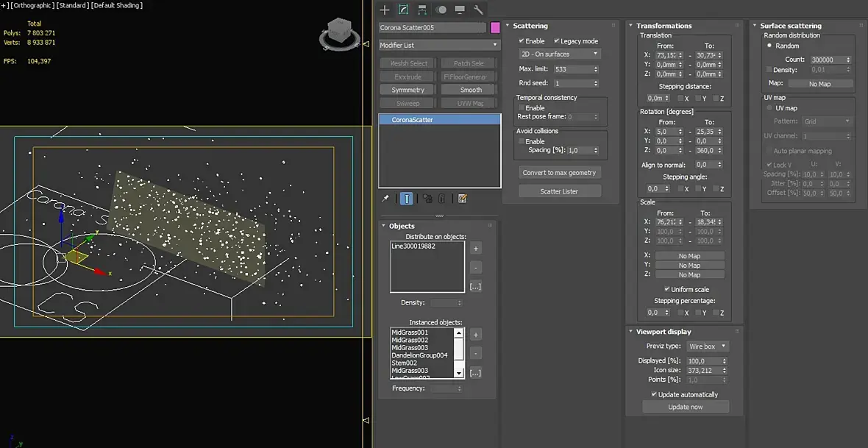Screen dimensions: 868x448
Task: Open the Motion panel icon
Action: tap(441, 10)
